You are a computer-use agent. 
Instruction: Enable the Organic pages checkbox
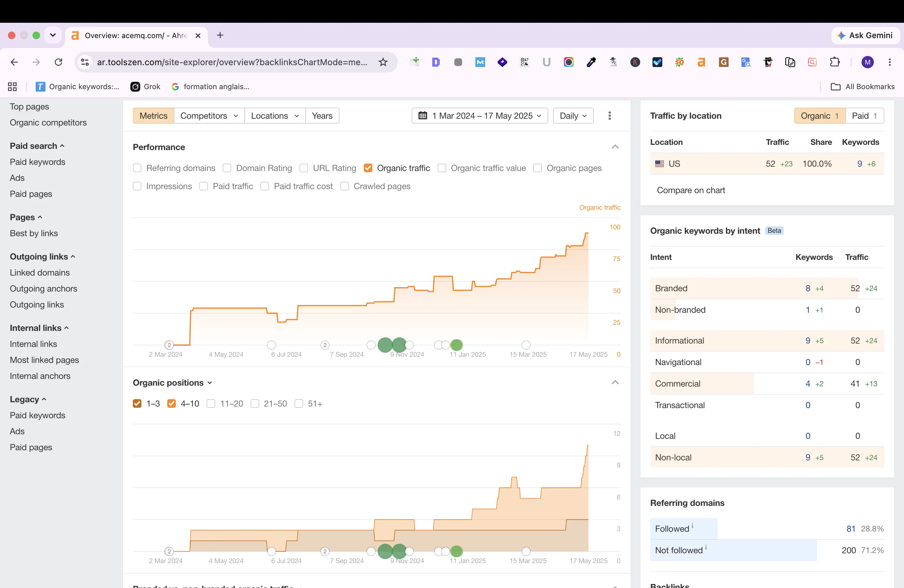click(x=537, y=168)
